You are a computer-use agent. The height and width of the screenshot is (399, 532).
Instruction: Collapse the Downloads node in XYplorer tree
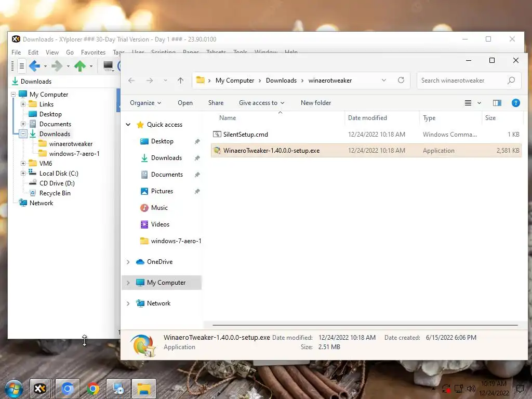tap(23, 134)
